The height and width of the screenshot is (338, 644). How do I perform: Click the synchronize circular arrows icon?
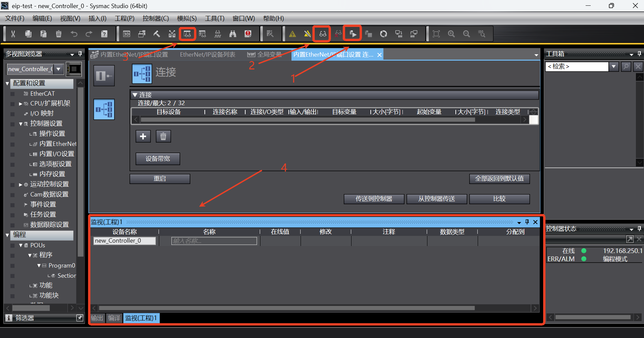[384, 34]
